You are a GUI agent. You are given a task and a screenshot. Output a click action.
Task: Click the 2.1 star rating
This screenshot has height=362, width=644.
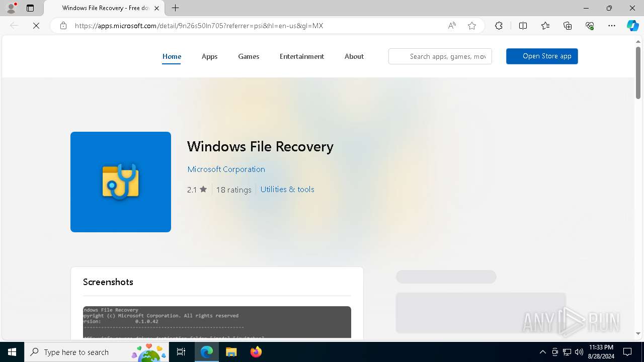click(x=197, y=190)
